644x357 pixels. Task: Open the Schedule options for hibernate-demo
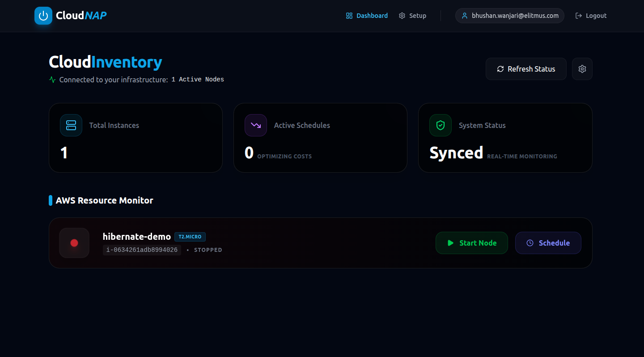[x=548, y=242]
